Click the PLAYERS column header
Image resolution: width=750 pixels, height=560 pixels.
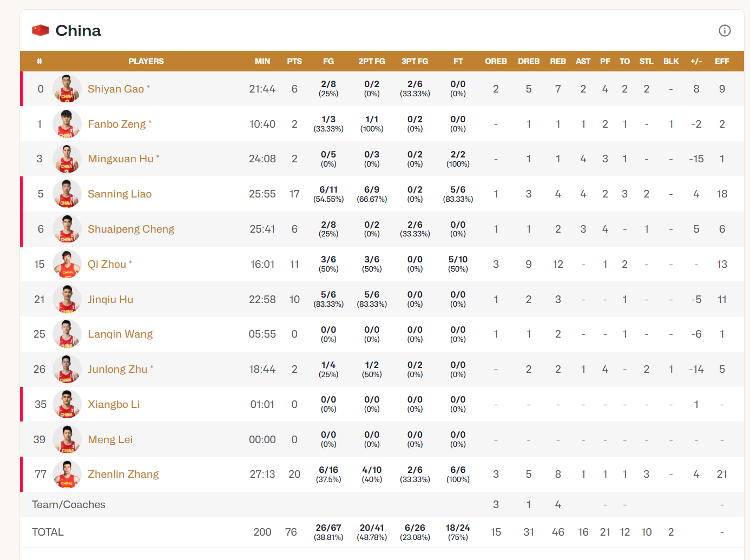146,61
